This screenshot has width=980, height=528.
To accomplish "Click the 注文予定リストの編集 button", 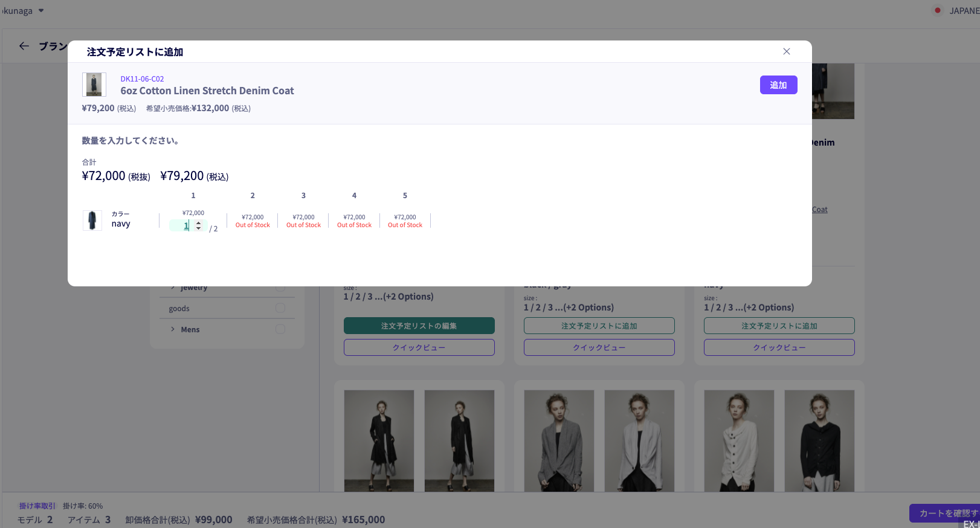I will pos(419,326).
